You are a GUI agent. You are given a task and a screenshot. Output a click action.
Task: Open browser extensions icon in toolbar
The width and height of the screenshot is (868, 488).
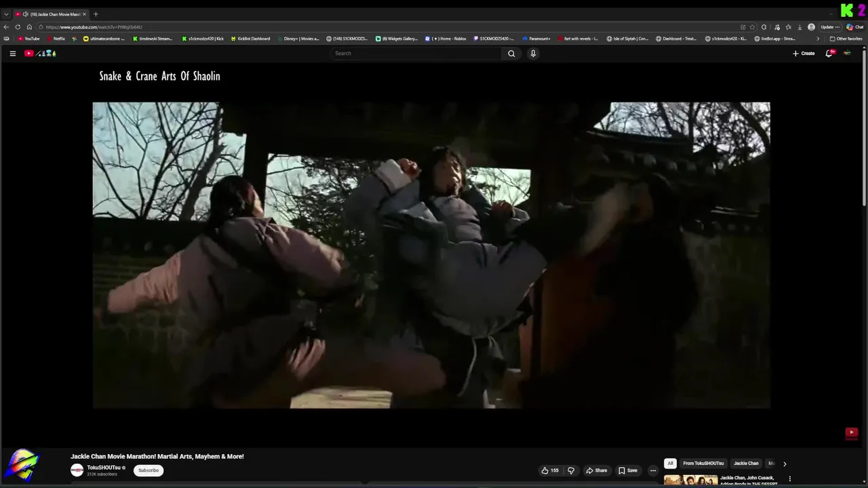(764, 27)
